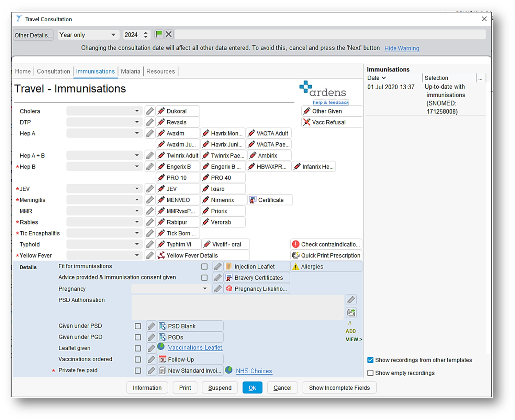Image resolution: width=515 pixels, height=420 pixels.
Task: Click template insert icon under PSD pencil
Action: (x=351, y=312)
